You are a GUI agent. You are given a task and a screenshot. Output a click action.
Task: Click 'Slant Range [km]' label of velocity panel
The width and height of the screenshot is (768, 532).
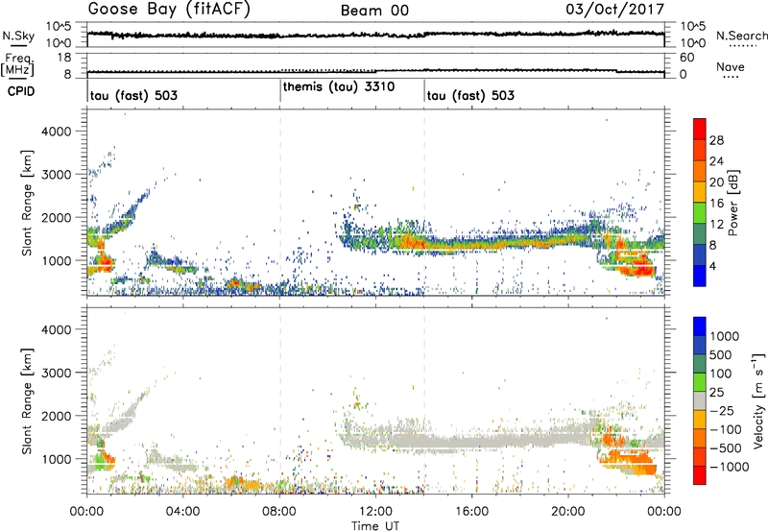click(27, 400)
